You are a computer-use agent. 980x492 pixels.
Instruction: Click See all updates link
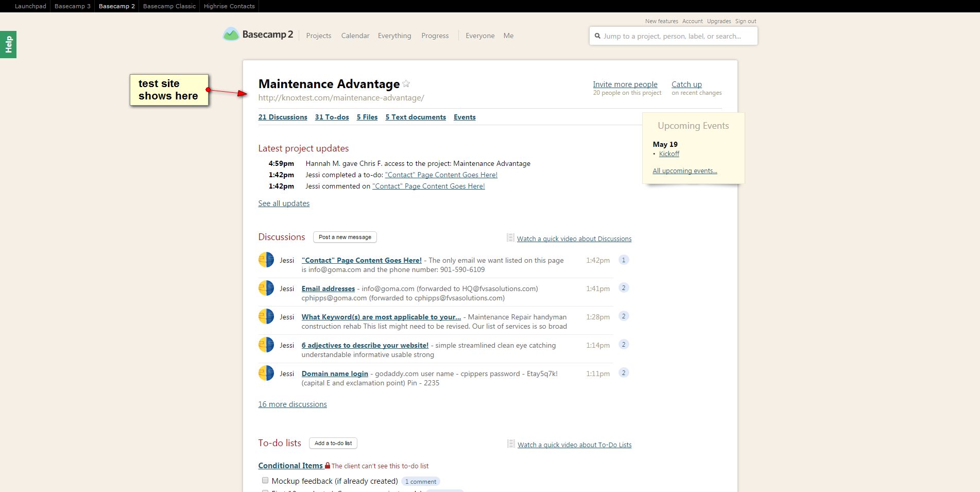(x=284, y=203)
